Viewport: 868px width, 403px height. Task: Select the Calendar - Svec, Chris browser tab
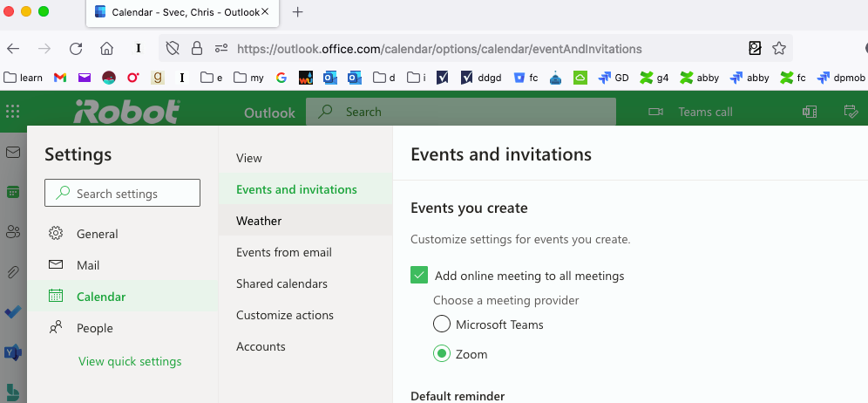[x=183, y=13]
